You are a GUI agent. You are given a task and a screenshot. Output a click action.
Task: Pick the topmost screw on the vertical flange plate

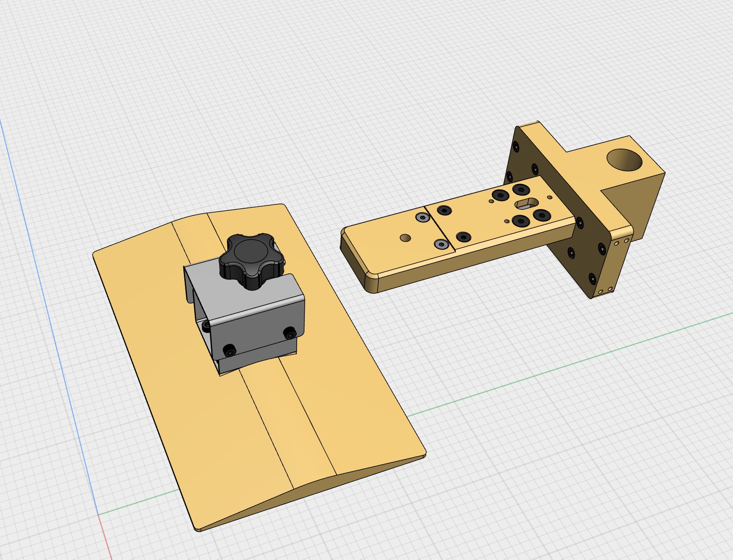pyautogui.click(x=517, y=147)
